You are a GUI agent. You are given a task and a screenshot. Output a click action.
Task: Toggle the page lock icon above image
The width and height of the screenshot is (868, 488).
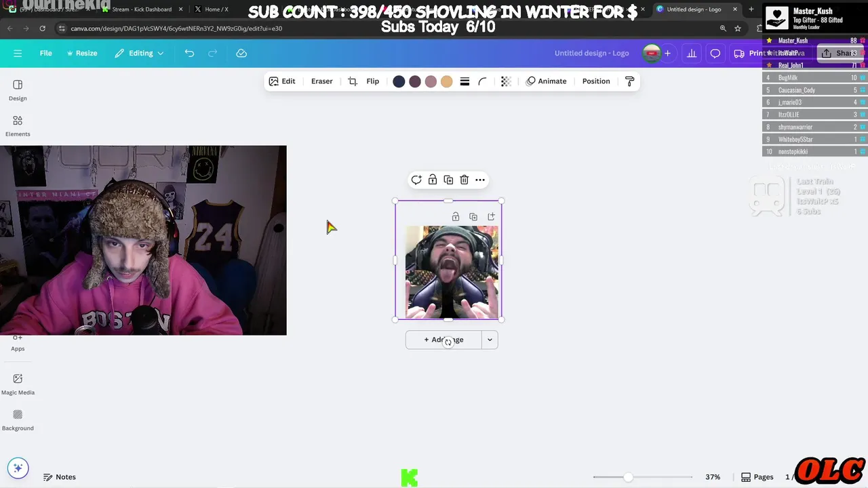tap(456, 217)
